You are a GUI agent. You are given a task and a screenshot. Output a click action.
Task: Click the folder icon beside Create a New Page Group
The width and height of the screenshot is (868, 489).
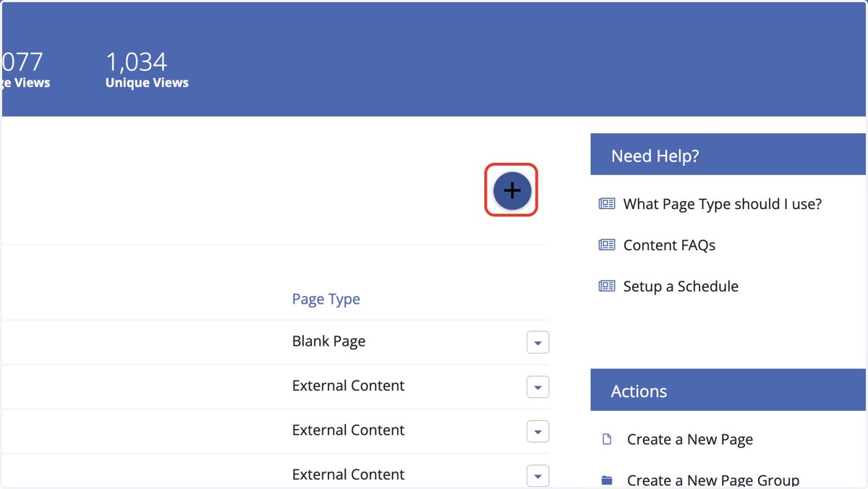pos(607,480)
